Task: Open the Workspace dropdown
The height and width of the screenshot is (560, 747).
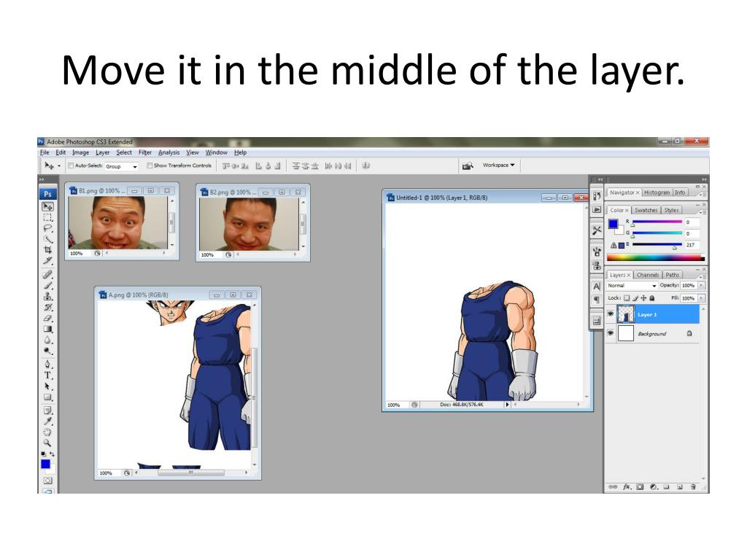Action: [498, 166]
